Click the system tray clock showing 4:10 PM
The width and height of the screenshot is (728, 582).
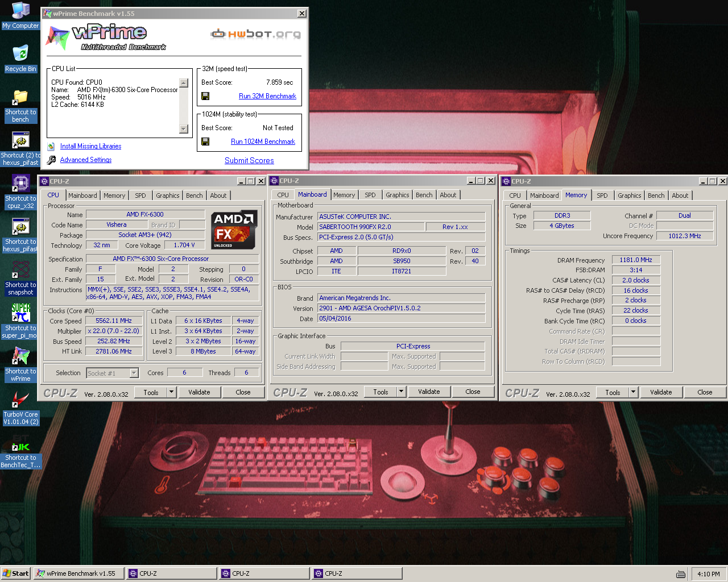coord(708,574)
